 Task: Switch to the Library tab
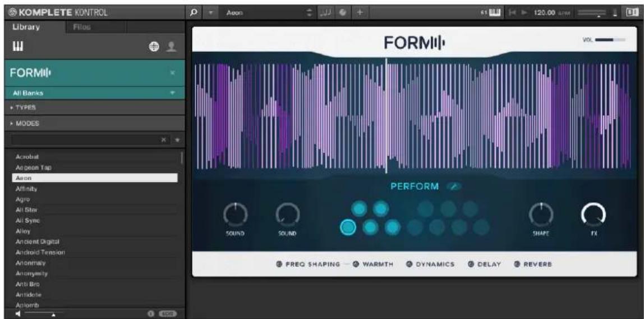(25, 27)
